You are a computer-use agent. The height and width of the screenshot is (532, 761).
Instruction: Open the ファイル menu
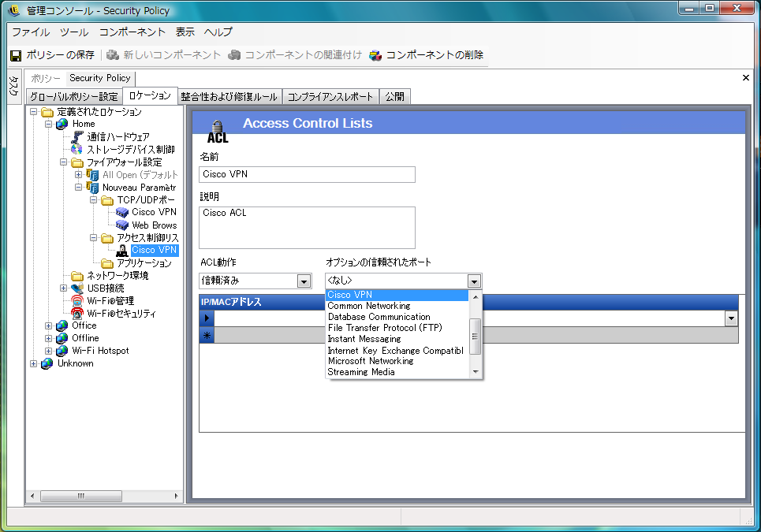pos(31,32)
